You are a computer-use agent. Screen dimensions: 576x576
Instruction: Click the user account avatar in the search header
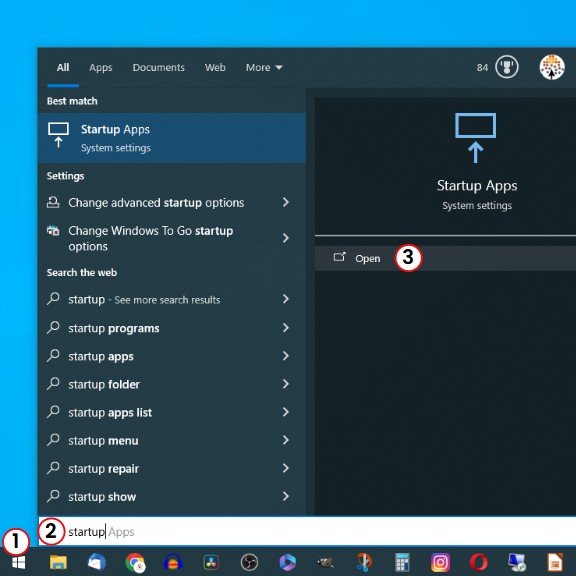tap(552, 67)
